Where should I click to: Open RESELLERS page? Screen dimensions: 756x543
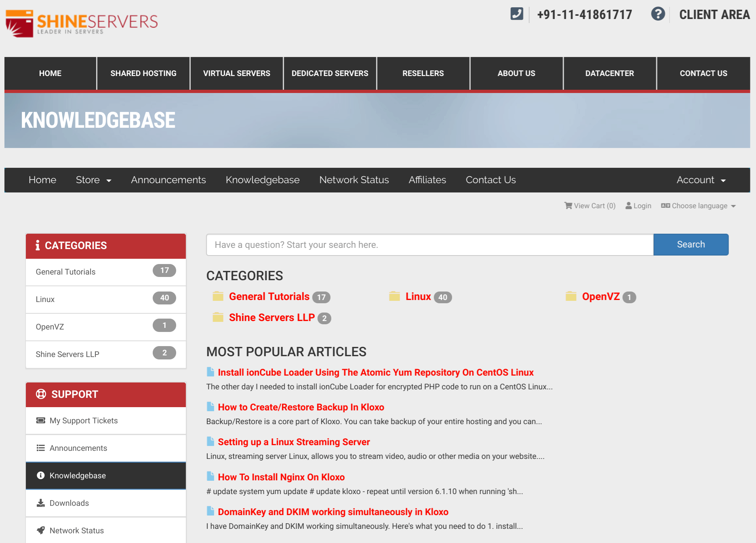pyautogui.click(x=423, y=73)
